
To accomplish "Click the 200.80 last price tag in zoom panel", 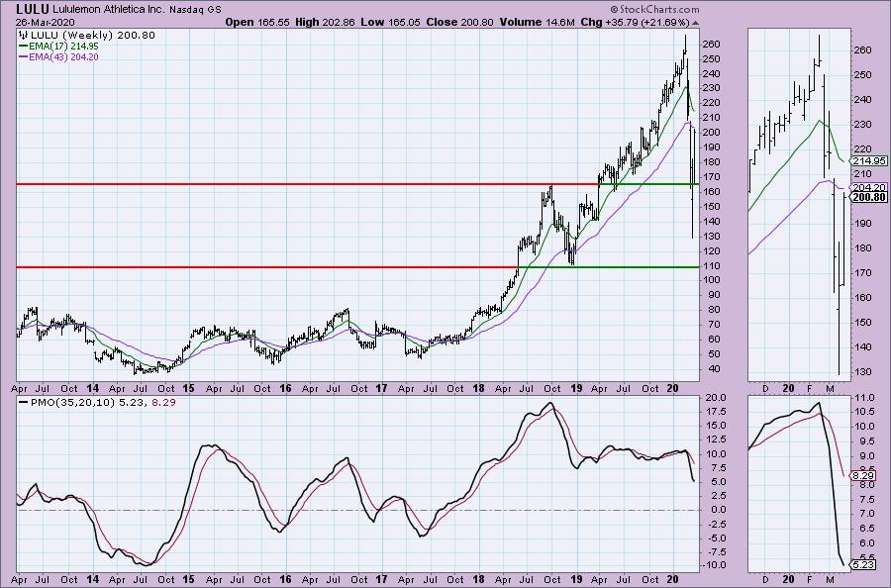I will [x=870, y=197].
